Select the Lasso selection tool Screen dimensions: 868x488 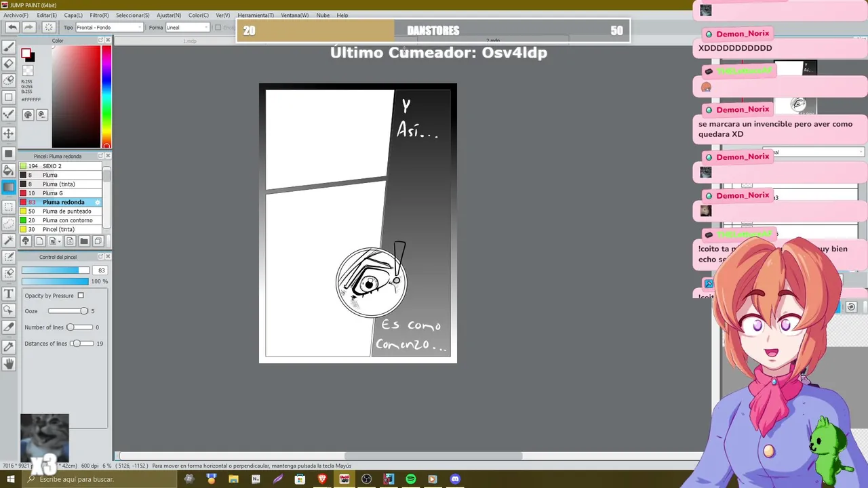(x=9, y=222)
